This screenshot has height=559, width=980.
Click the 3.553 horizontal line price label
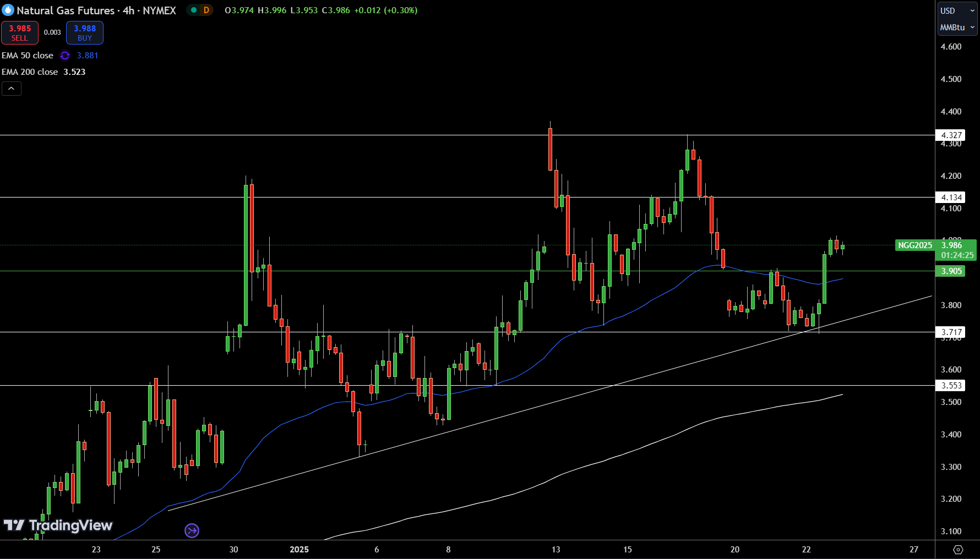951,386
